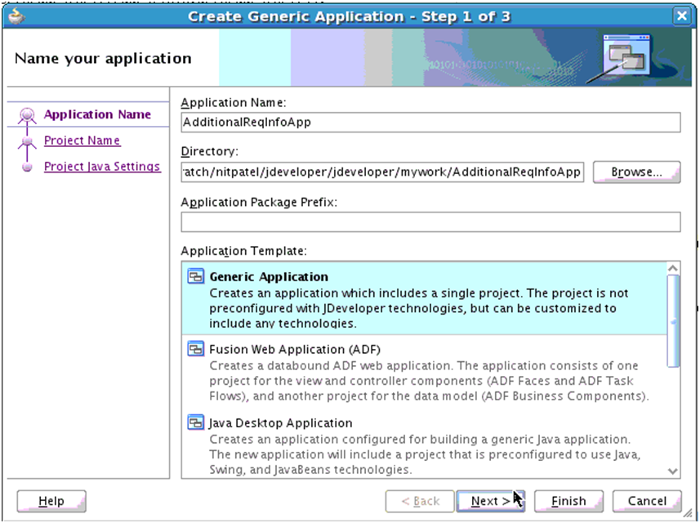Viewport: 700px width, 523px height.
Task: Click the Application Template label
Action: pos(244,251)
